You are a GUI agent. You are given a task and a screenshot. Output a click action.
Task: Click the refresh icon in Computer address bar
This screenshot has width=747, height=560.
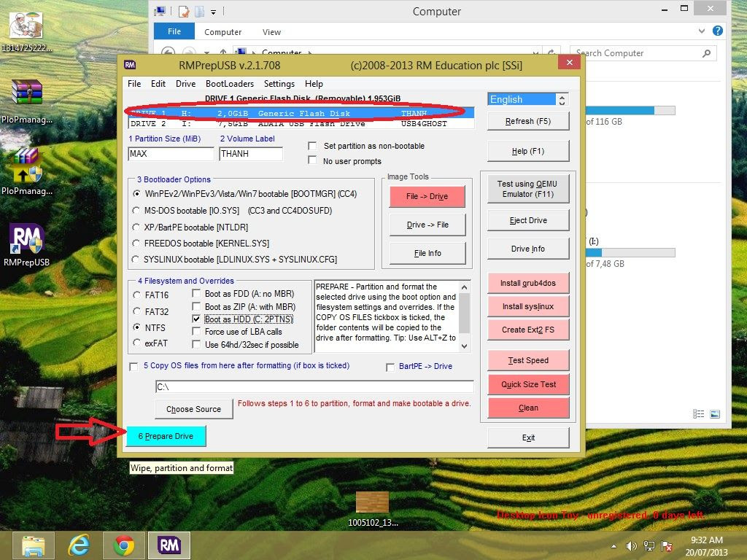tap(551, 52)
